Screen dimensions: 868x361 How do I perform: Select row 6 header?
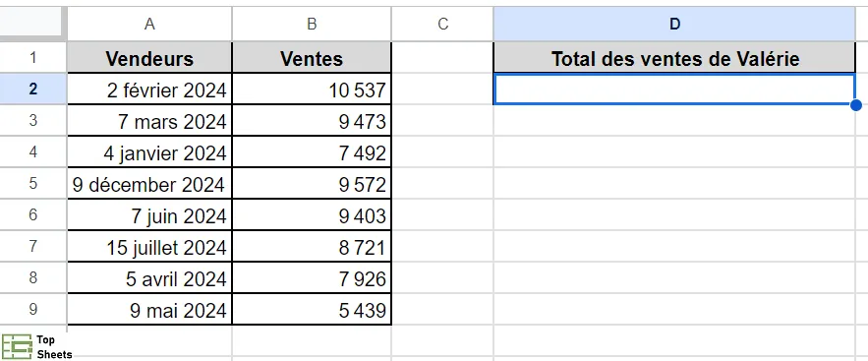32,214
